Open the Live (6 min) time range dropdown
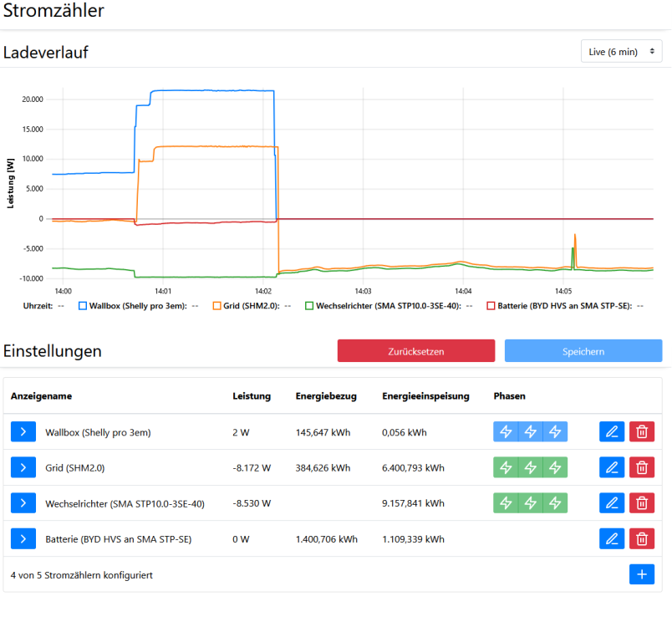This screenshot has width=672, height=627. pos(621,52)
